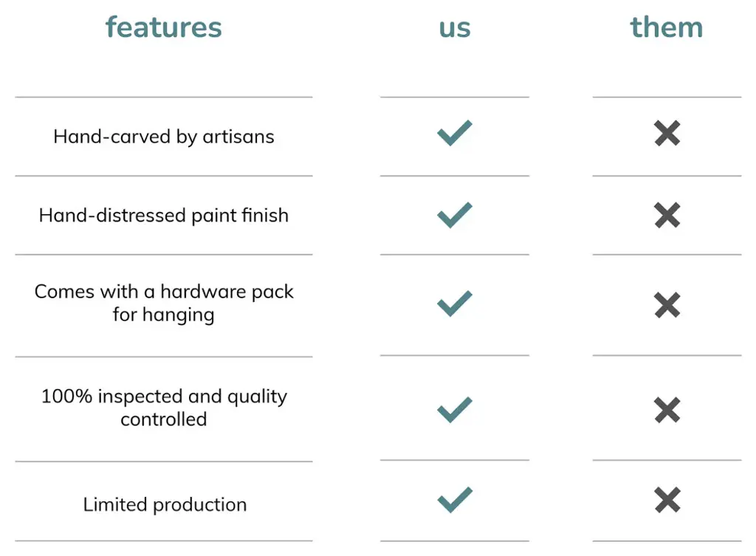Click the X mark in the hardware pack row
Image resolution: width=756 pixels, height=556 pixels.
click(667, 304)
